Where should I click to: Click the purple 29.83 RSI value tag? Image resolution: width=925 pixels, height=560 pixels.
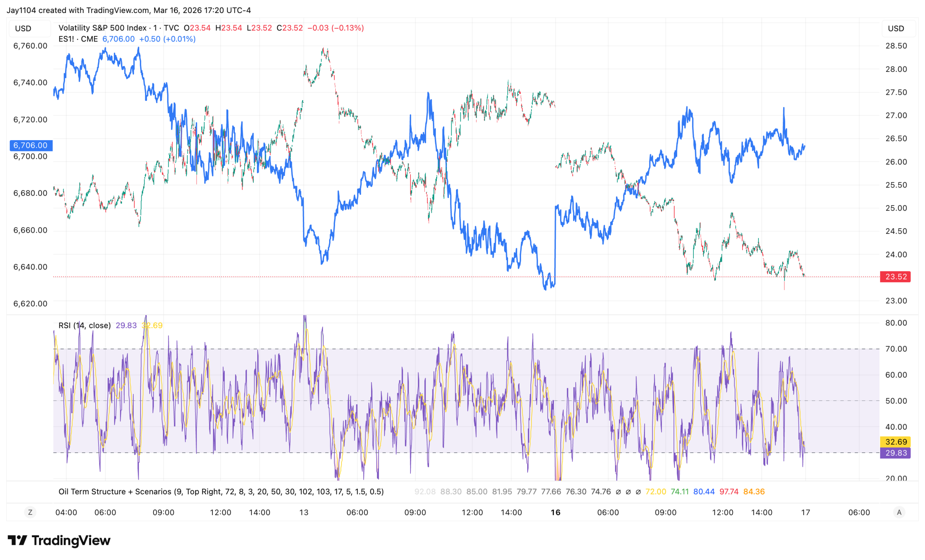click(895, 453)
